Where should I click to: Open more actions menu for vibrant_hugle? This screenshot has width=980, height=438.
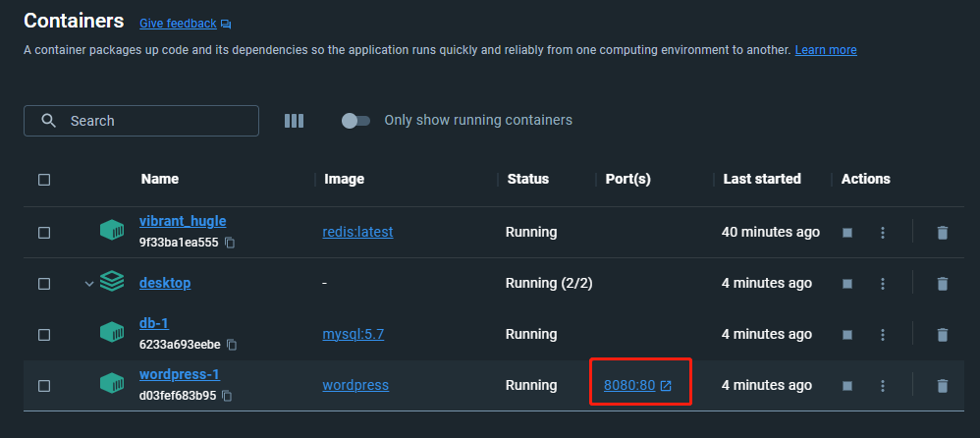[883, 233]
